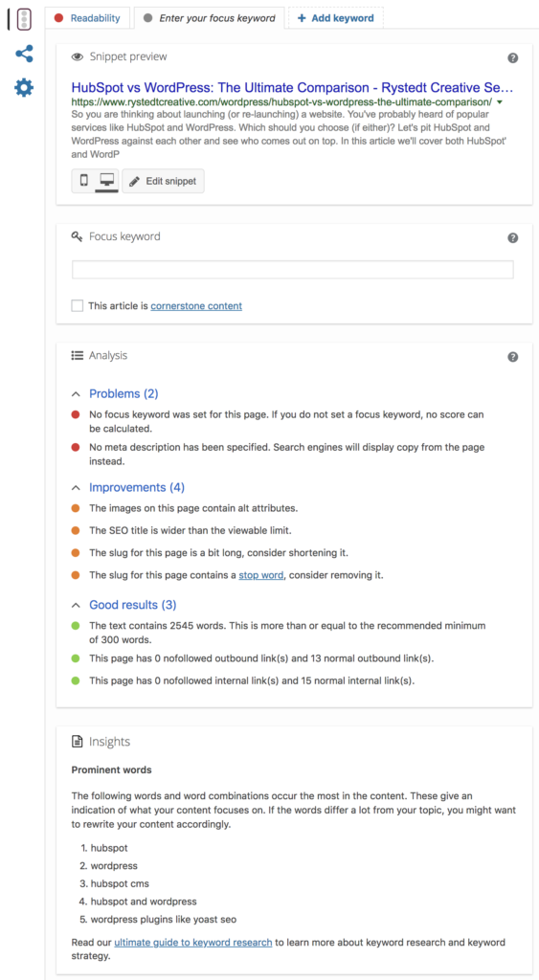Open the Advanced settings gear icon
Viewport: 539px width, 980px height.
(24, 87)
